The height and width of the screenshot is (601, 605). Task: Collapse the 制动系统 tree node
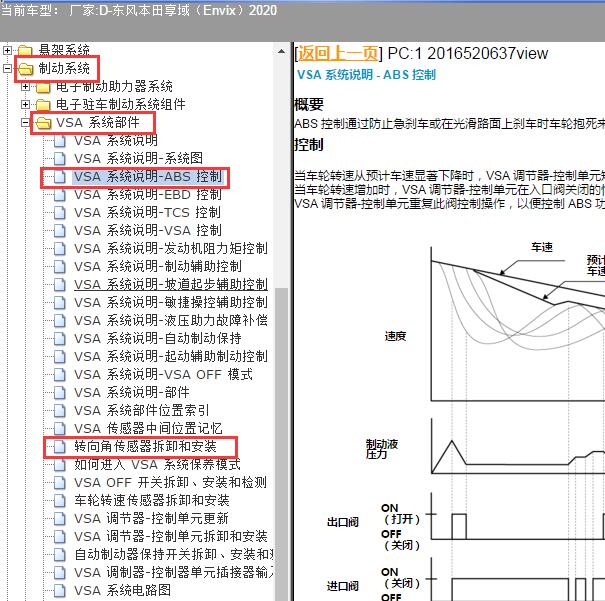[7, 69]
